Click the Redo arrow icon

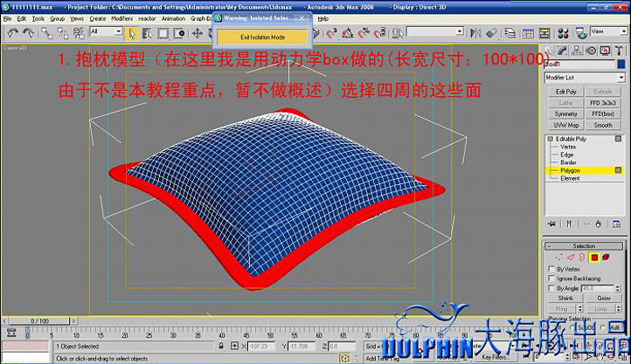28,33
